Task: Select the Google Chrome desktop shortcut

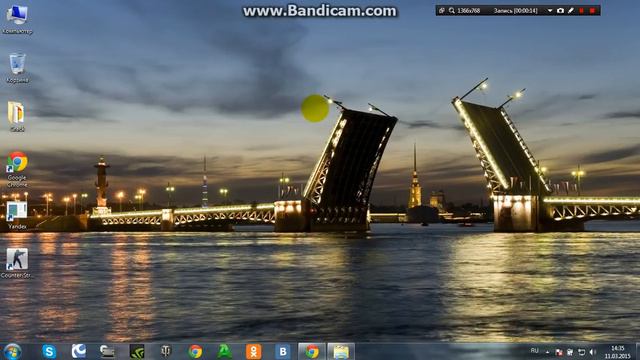Action: (x=17, y=169)
